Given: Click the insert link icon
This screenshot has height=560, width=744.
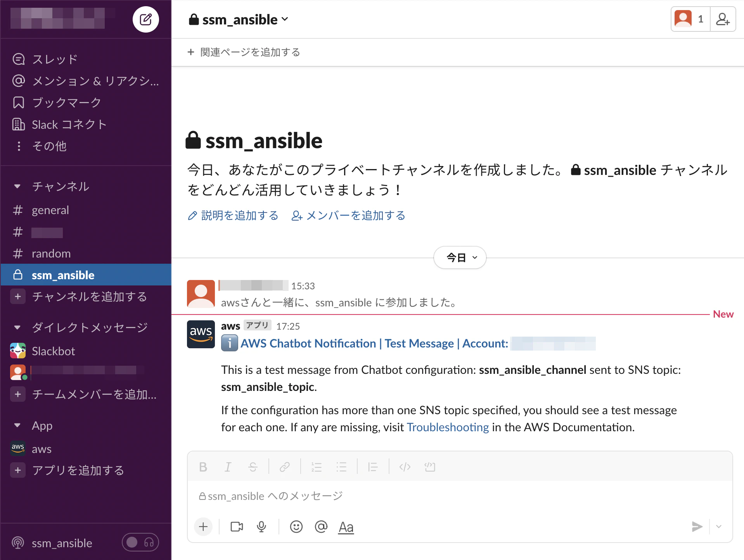Looking at the screenshot, I should coord(285,467).
